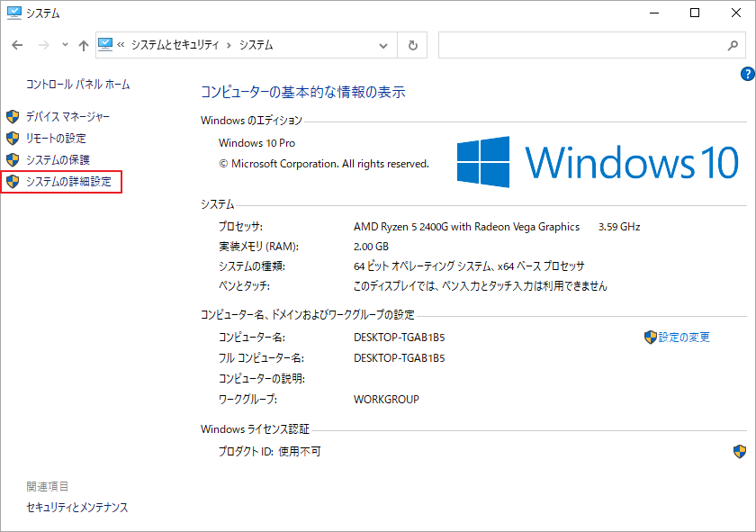Select the Windows 10 Pro edition text
The image size is (756, 532).
tap(256, 143)
